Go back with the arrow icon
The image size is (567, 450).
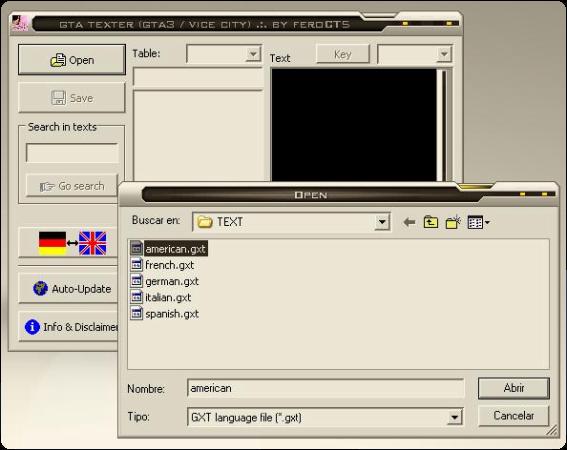(409, 222)
